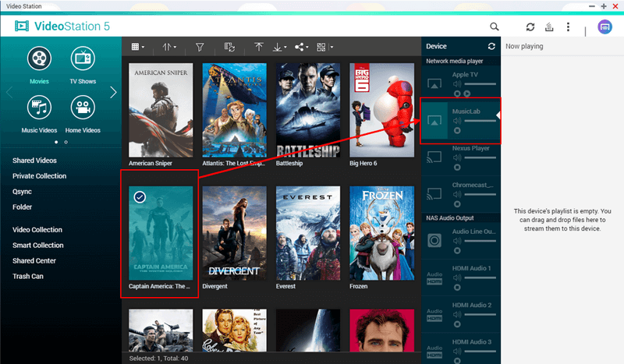Image resolution: width=624 pixels, height=364 pixels.
Task: Select the MusicLab AirPlay device icon
Action: pos(434,121)
